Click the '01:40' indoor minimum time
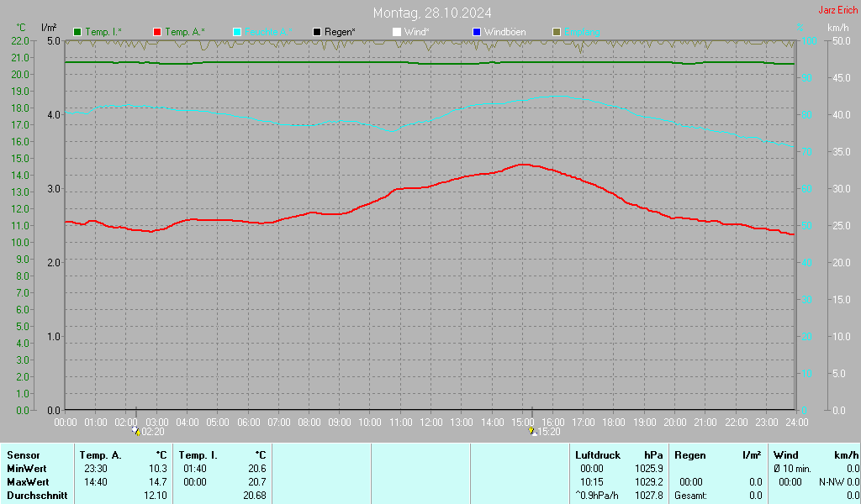This screenshot has width=861, height=504. point(195,469)
